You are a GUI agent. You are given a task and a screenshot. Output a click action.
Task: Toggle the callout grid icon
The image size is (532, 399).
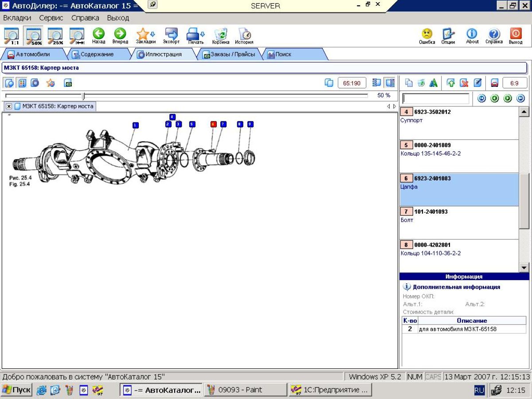pyautogui.click(x=22, y=83)
